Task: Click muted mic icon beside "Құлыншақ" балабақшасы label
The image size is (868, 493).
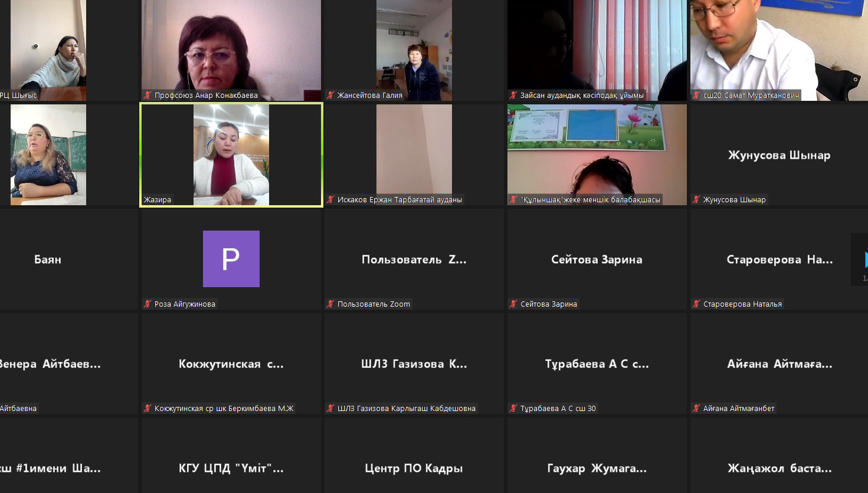Action: 513,199
